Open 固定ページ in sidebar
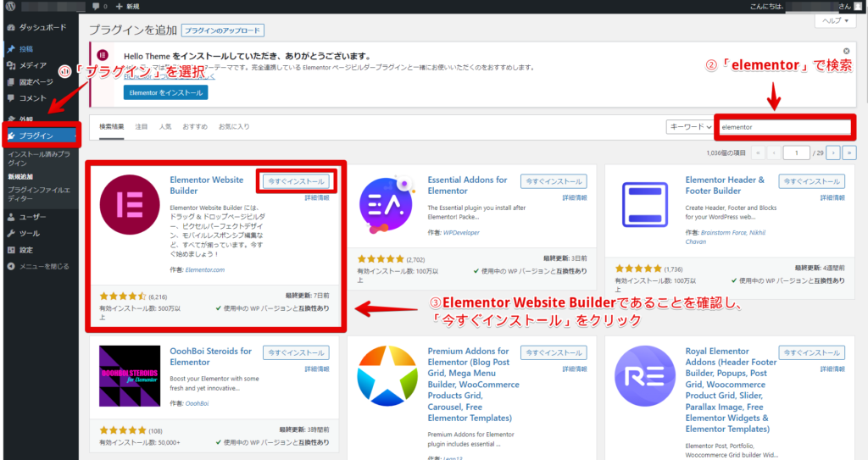The image size is (868, 460). [x=30, y=82]
